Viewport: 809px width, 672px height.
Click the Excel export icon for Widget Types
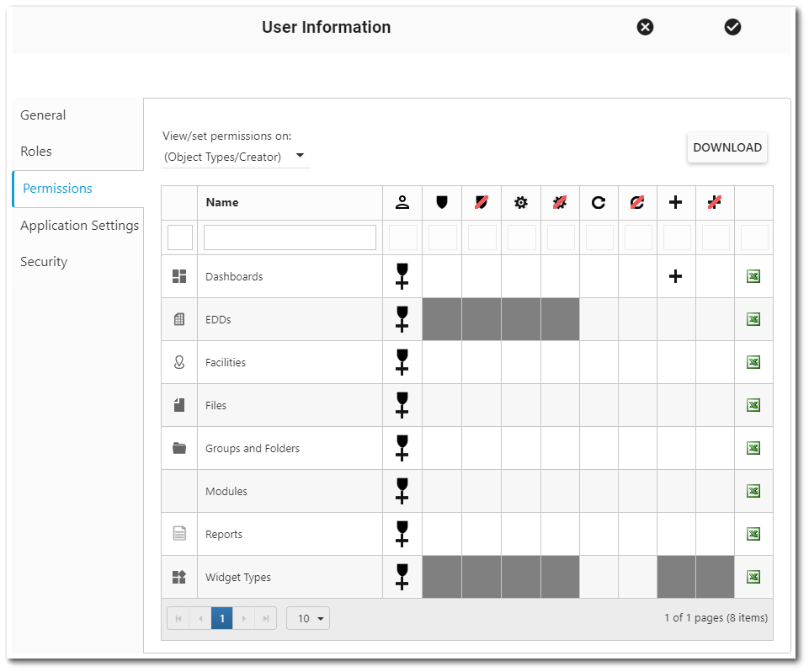[753, 577]
